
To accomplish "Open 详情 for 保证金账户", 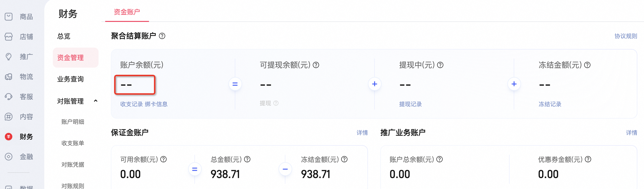I will (x=362, y=133).
